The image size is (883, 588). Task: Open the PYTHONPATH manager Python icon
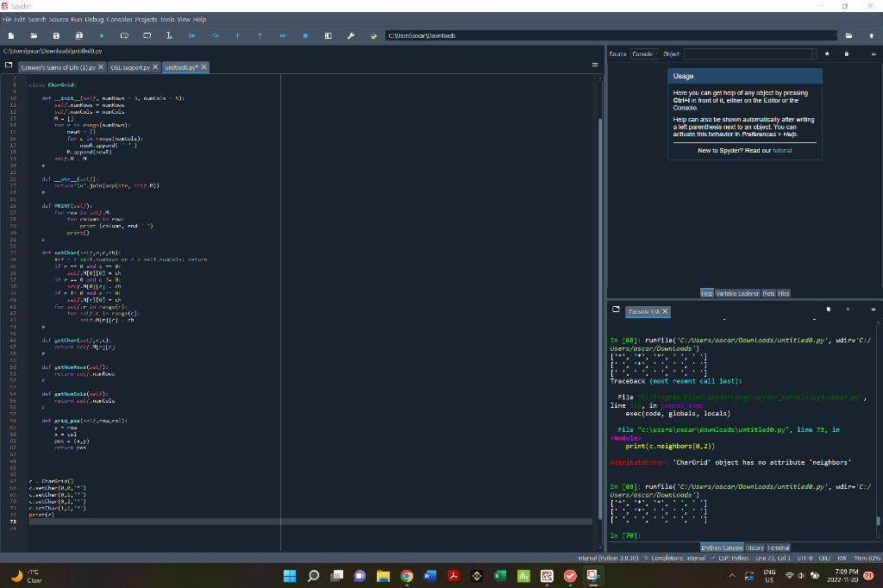point(373,35)
